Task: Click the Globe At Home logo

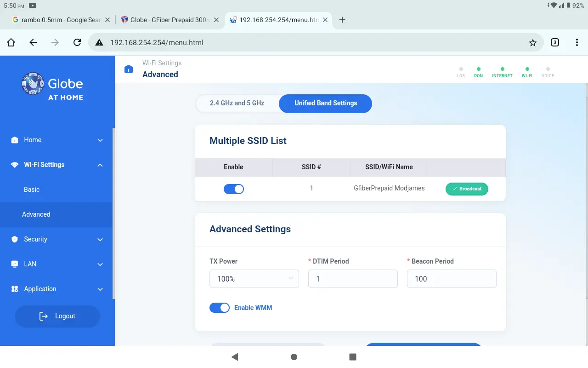Action: [x=52, y=86]
